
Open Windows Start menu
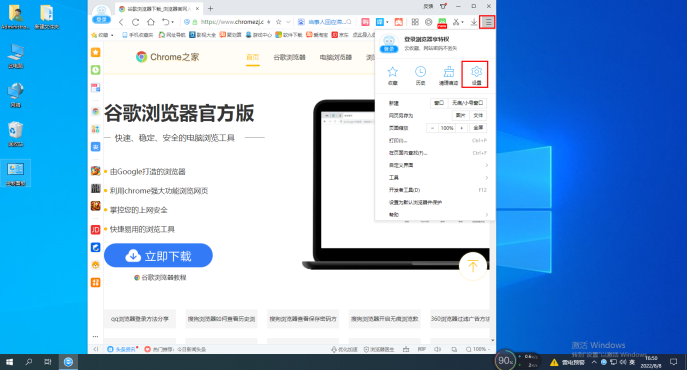9,362
